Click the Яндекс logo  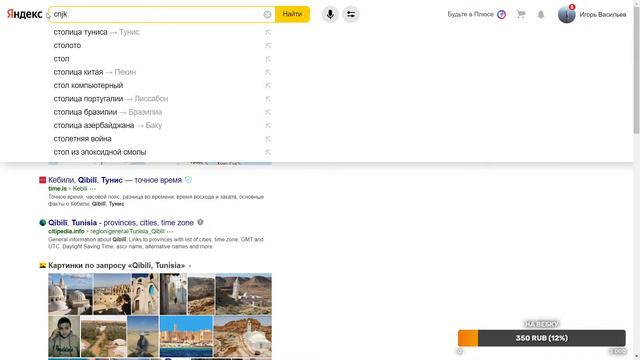click(24, 14)
